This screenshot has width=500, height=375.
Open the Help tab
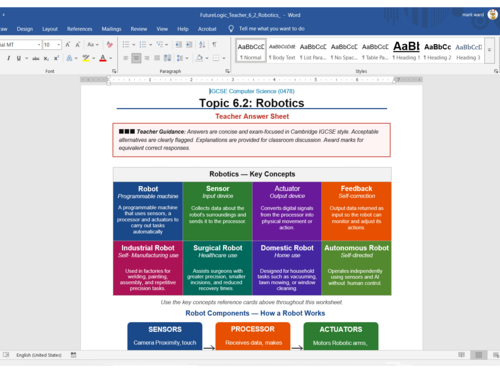point(183,29)
